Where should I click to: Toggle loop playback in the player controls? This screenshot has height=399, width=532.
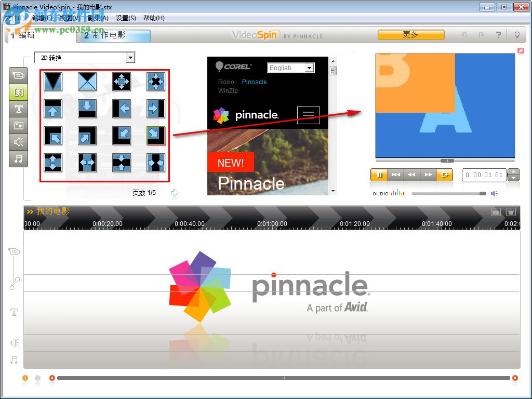tap(445, 175)
